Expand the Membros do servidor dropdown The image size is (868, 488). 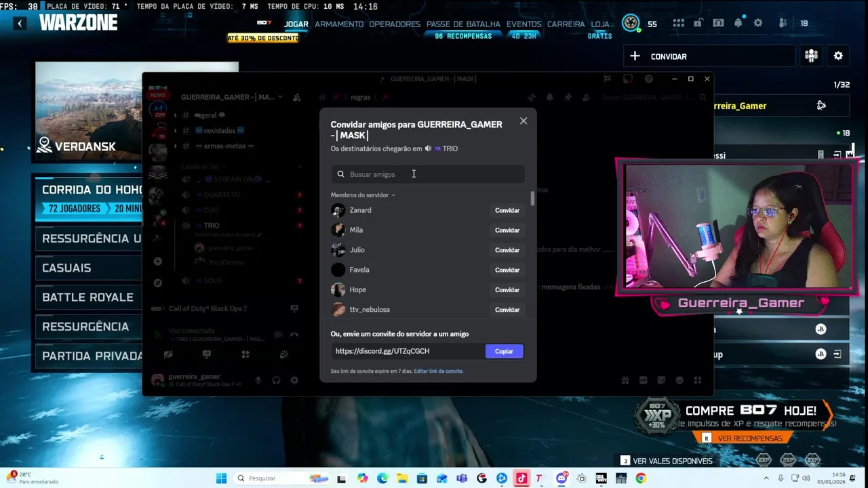[x=363, y=195]
